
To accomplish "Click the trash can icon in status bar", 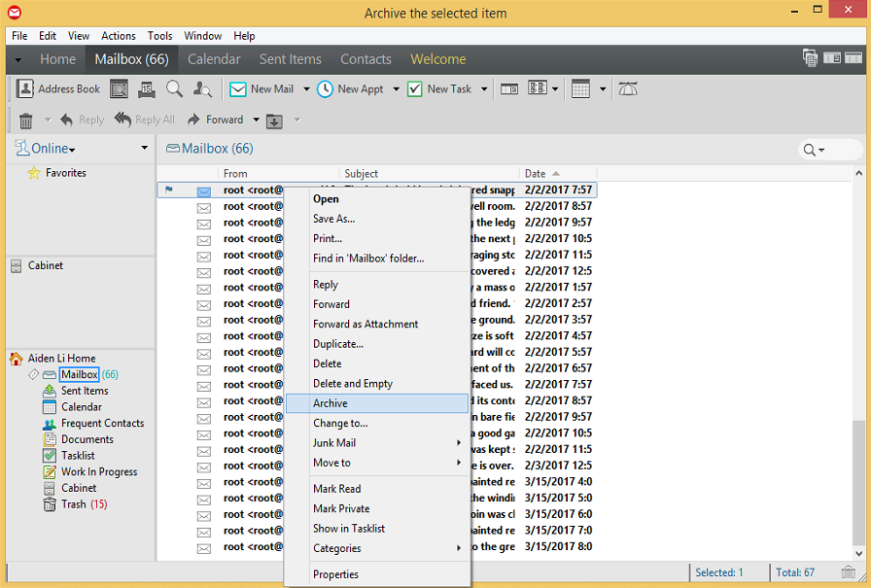I will pyautogui.click(x=848, y=572).
